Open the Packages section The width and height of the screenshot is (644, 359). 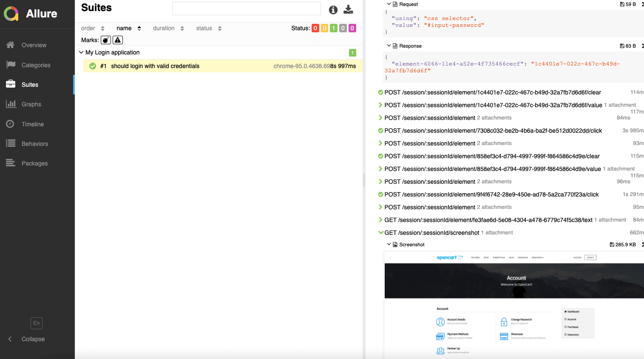pyautogui.click(x=34, y=163)
